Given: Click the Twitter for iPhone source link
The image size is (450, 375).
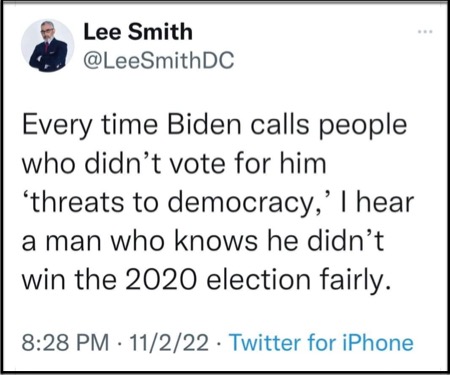Looking at the screenshot, I should pyautogui.click(x=322, y=343).
